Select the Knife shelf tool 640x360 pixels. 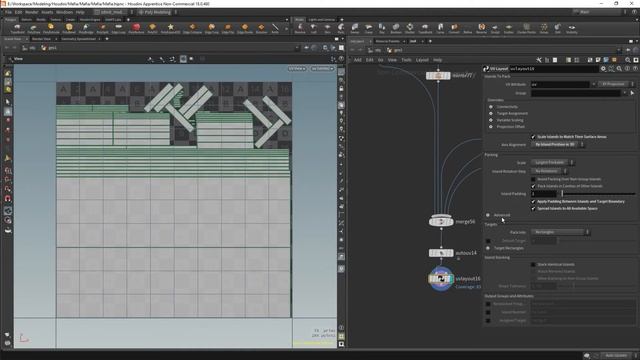[x=275, y=29]
